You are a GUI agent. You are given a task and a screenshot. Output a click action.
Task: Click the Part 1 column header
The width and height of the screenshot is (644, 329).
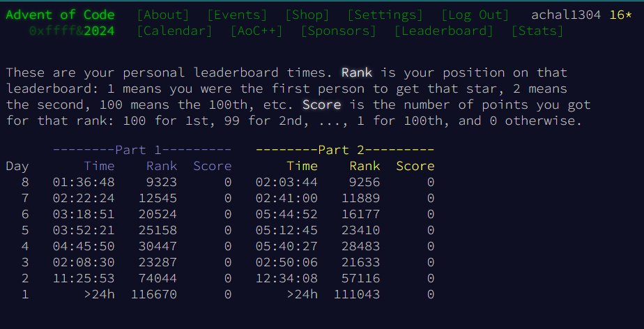[x=142, y=150]
